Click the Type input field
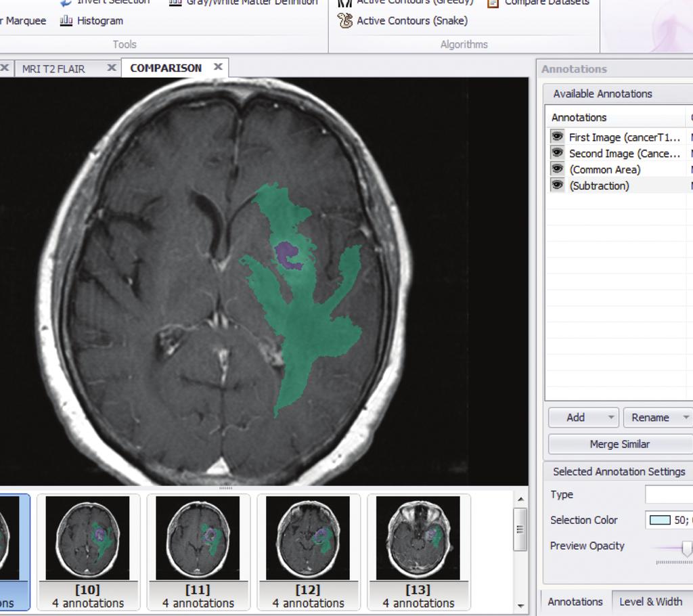 pyautogui.click(x=669, y=494)
